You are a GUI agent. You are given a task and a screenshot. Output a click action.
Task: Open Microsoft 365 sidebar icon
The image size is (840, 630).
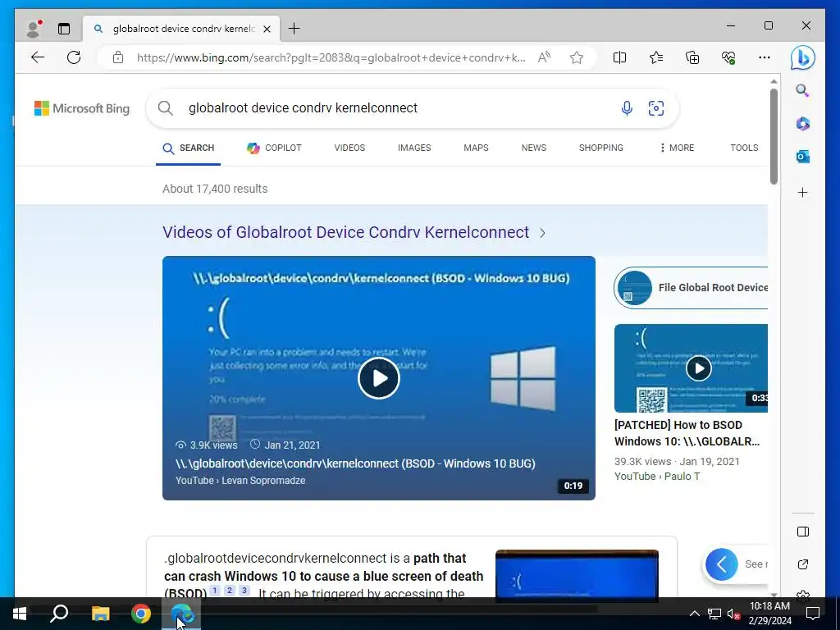(802, 124)
